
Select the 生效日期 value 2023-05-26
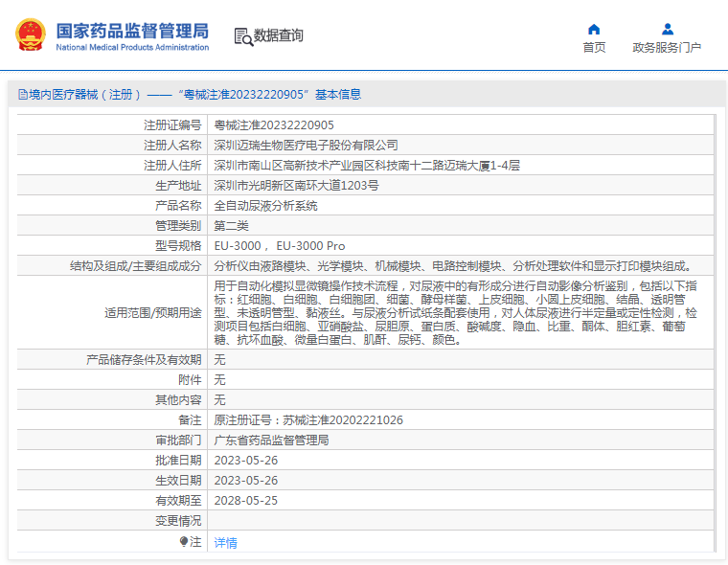coord(245,481)
